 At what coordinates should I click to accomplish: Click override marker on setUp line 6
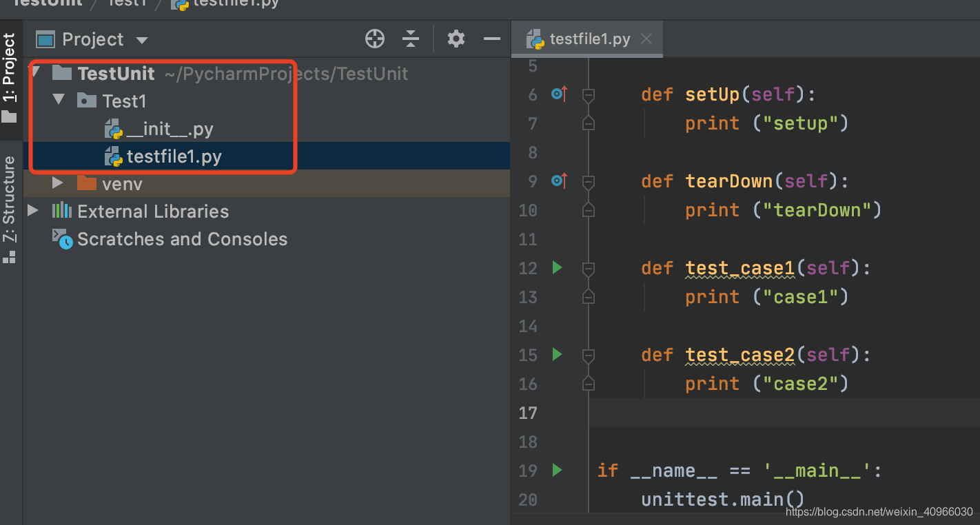coord(559,94)
